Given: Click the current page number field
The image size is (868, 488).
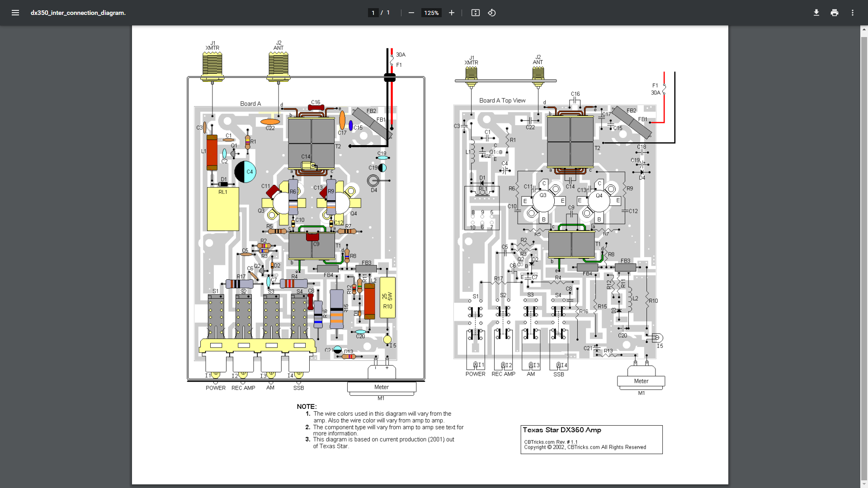Looking at the screenshot, I should point(373,13).
